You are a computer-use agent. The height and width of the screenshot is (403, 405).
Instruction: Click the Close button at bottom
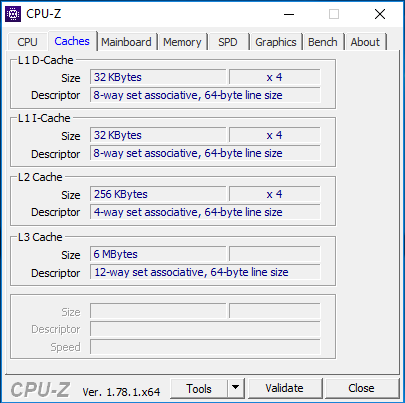pos(362,388)
